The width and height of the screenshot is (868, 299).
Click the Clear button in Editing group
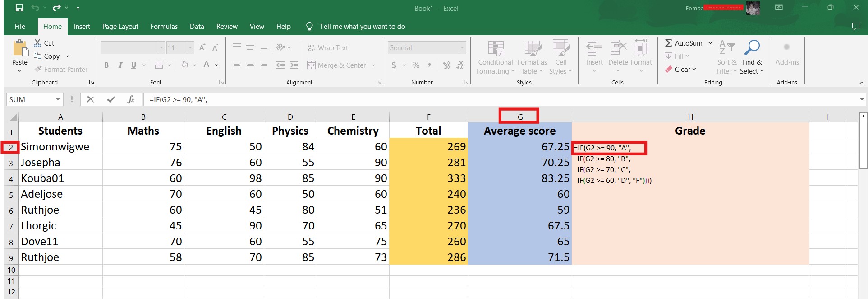coord(681,69)
